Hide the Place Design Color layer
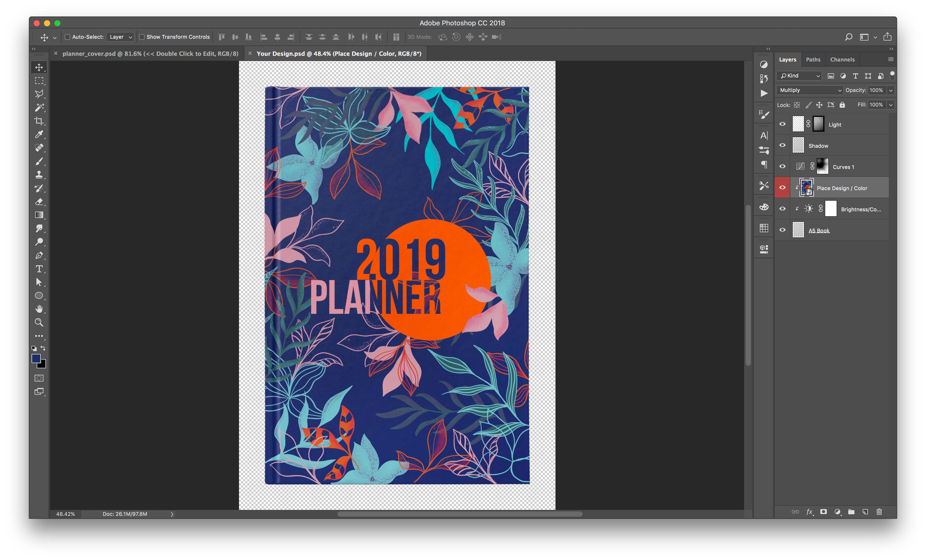926x560 pixels. 783,188
